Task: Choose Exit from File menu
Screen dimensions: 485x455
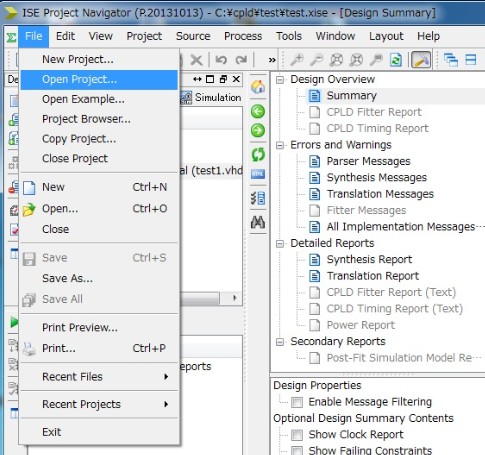Action: pyautogui.click(x=99, y=432)
